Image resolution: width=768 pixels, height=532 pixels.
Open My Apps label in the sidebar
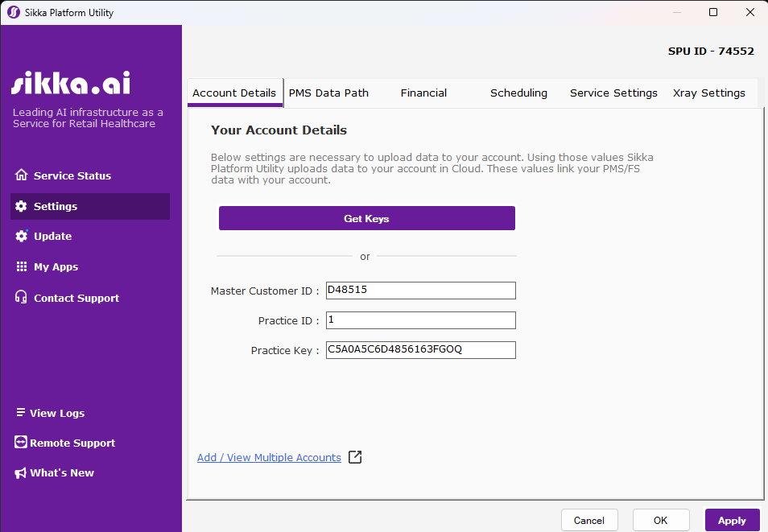point(56,267)
